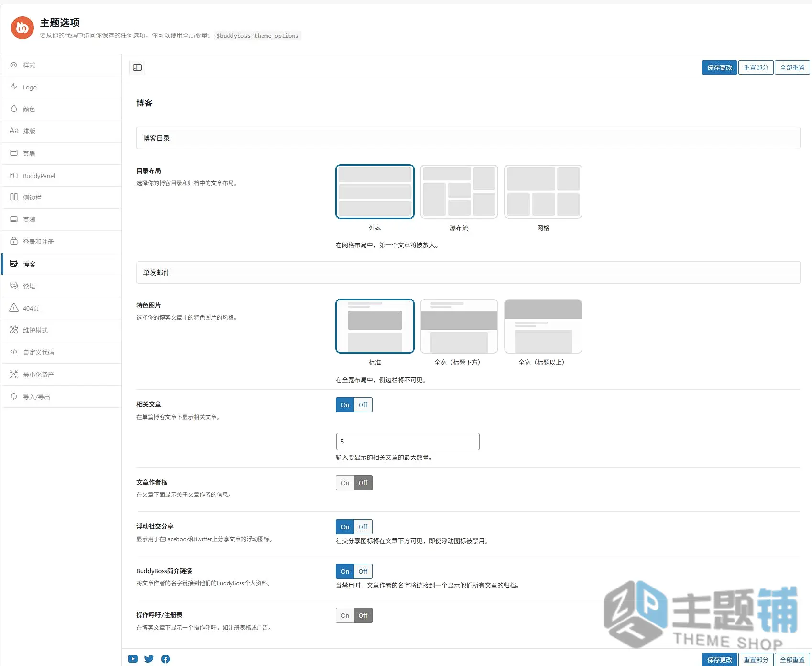Click the lock icon beside 登录和注册
The width and height of the screenshot is (812, 666).
14,241
